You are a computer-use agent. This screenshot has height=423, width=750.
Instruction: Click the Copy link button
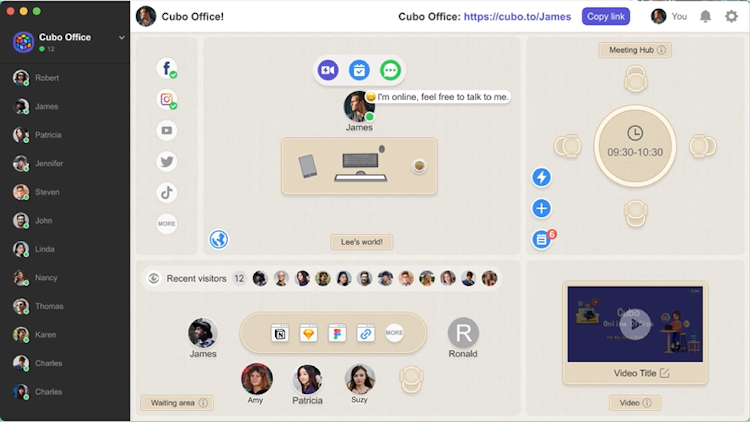(x=606, y=16)
